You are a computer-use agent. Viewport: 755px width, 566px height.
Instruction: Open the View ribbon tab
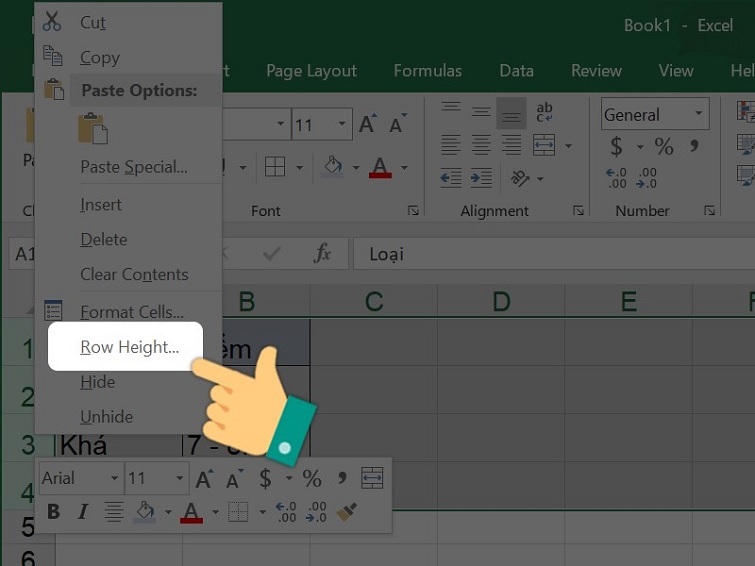click(676, 71)
